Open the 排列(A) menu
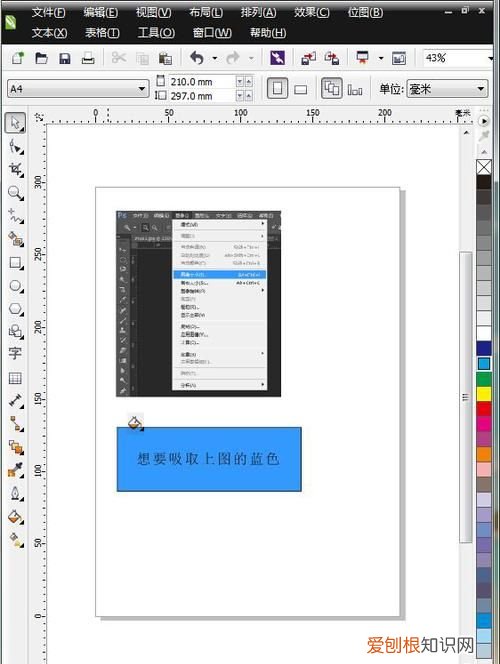This screenshot has height=664, width=500. coord(258,13)
